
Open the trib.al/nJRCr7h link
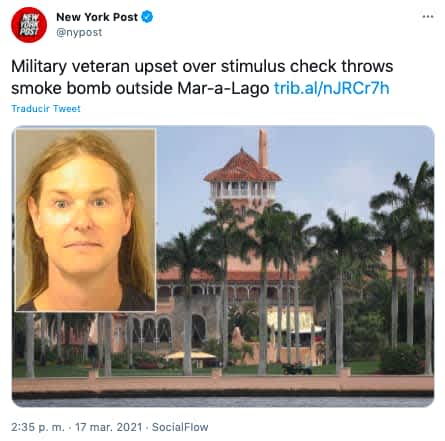(x=331, y=88)
